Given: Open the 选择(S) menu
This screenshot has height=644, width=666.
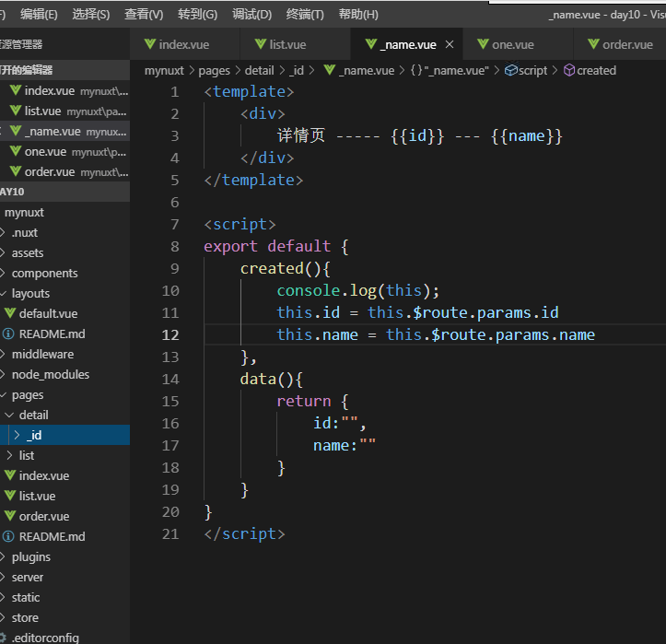Looking at the screenshot, I should (91, 15).
